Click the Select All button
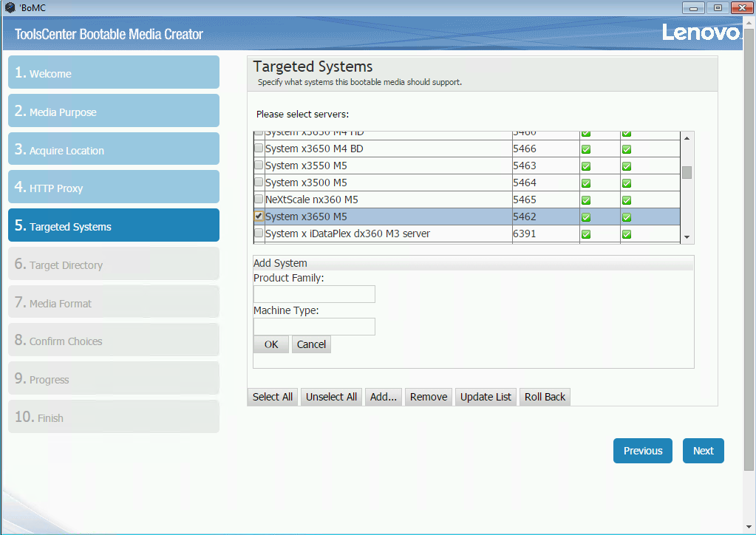This screenshot has width=756, height=535. tap(273, 397)
